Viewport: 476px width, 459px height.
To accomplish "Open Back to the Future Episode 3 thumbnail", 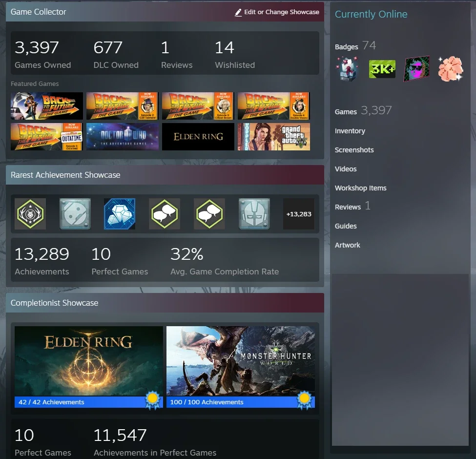I will click(x=198, y=106).
